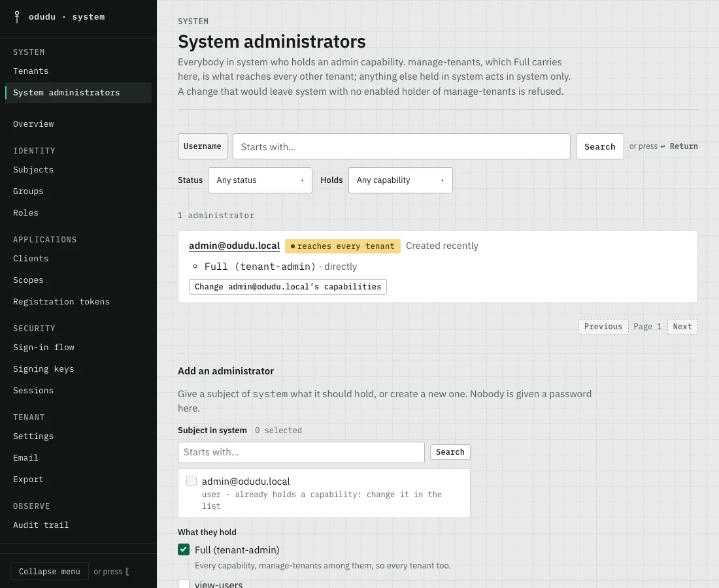The image size is (719, 588).
Task: Focus the top username search field
Action: coord(401,146)
